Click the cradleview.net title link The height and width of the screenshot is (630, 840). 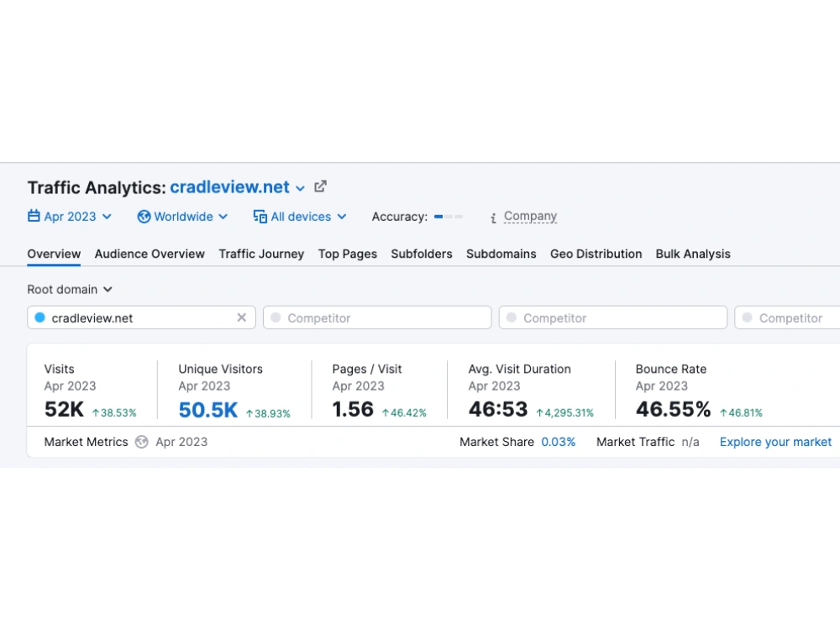tap(229, 187)
